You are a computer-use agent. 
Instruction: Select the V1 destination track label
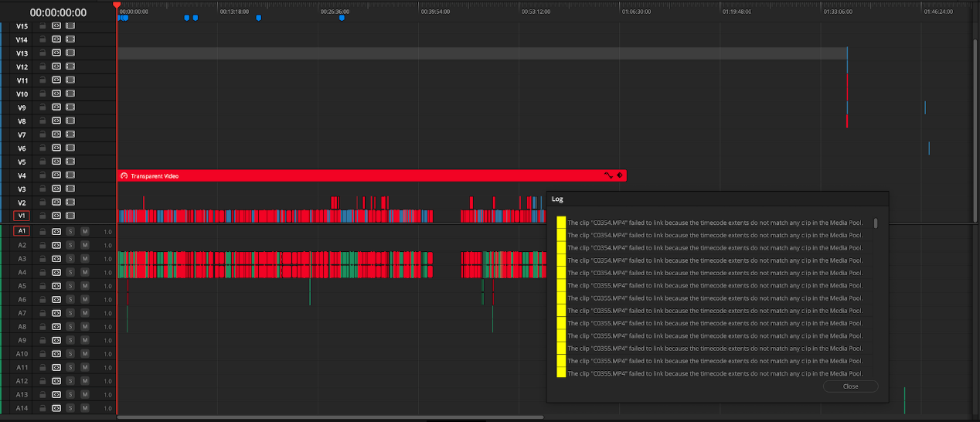tap(22, 216)
